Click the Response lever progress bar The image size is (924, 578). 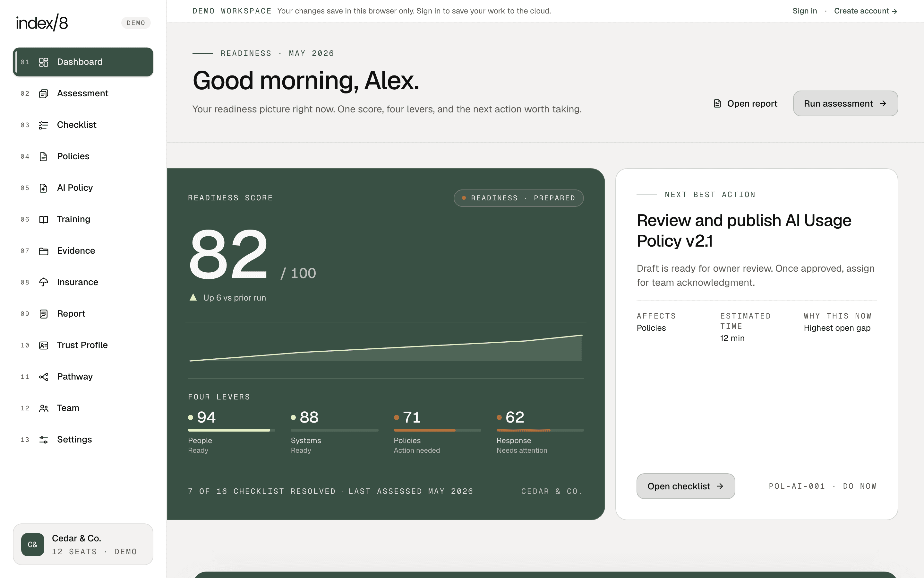pyautogui.click(x=540, y=430)
